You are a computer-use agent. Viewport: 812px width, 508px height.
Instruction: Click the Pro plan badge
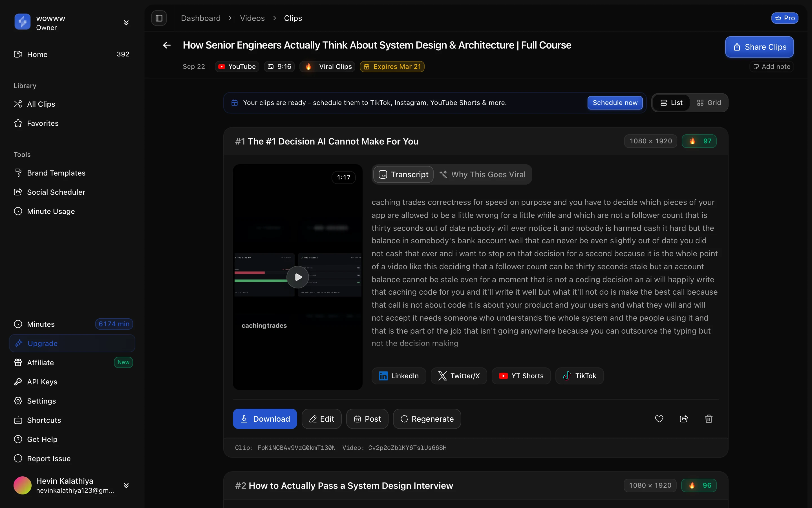click(784, 18)
